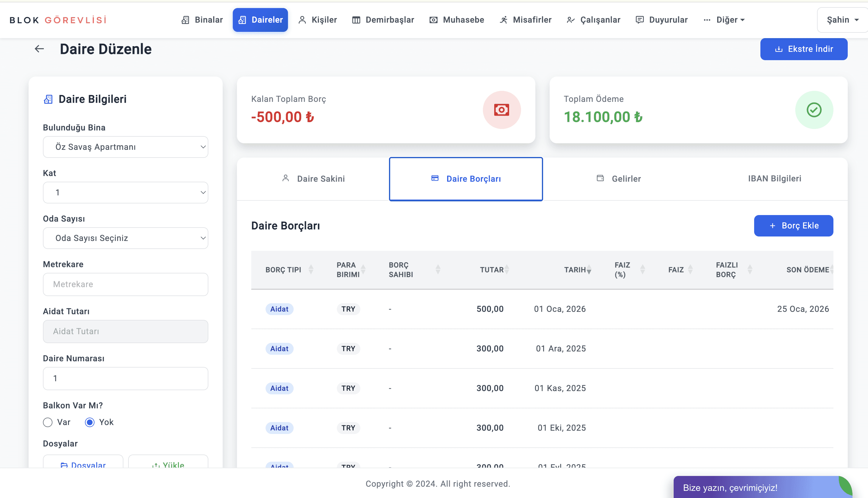The height and width of the screenshot is (498, 868).
Task: Open the Bulunduğu Bina dropdown
Action: [125, 147]
